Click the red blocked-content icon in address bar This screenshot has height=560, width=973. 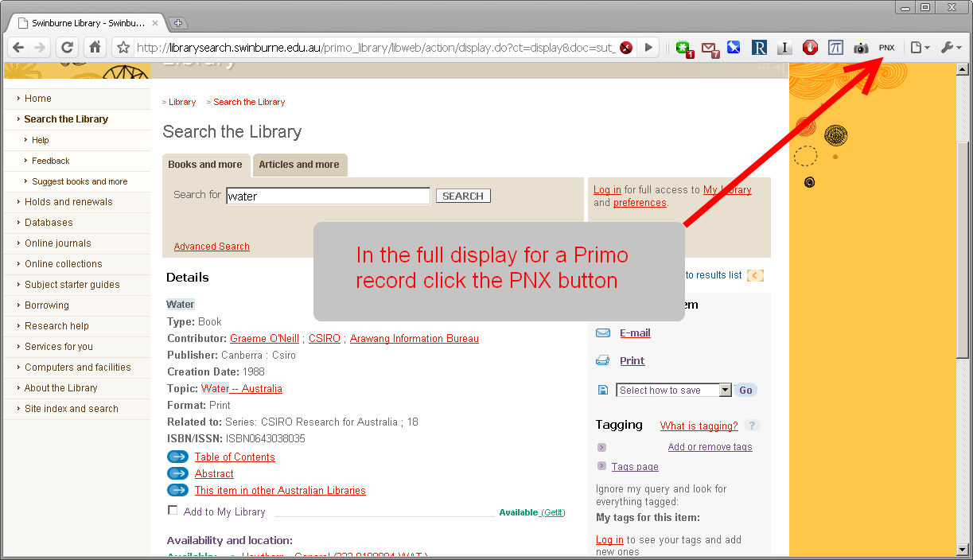click(x=626, y=48)
